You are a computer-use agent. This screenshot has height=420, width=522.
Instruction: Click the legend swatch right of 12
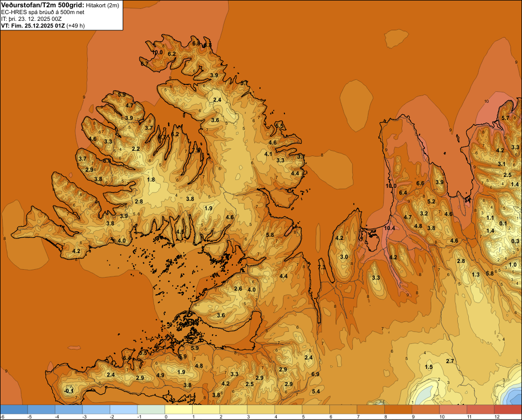click(x=508, y=410)
